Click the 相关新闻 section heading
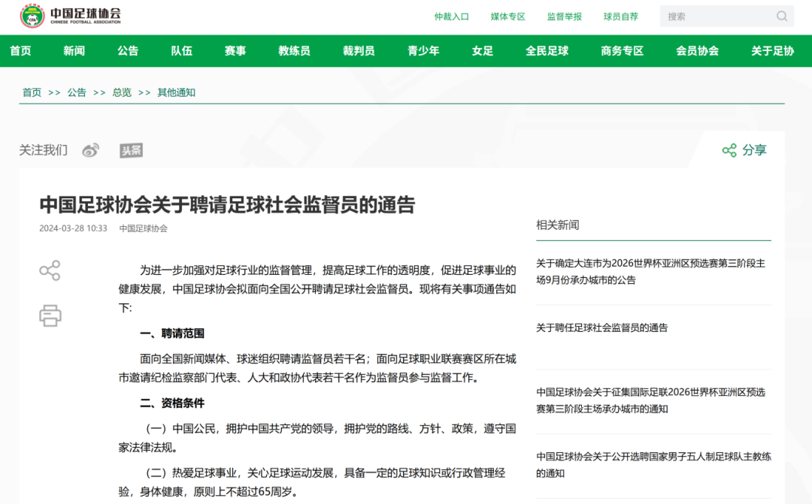The height and width of the screenshot is (504, 812). (558, 225)
